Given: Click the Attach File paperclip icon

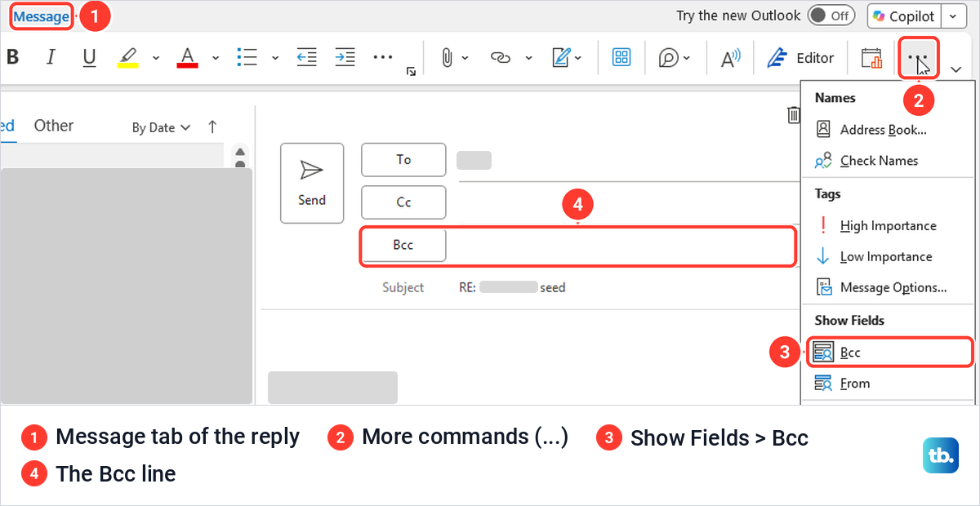Looking at the screenshot, I should point(447,57).
